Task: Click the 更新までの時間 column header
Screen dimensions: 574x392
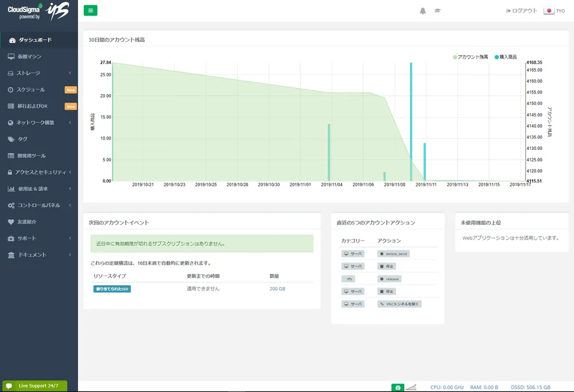Action: (x=203, y=276)
